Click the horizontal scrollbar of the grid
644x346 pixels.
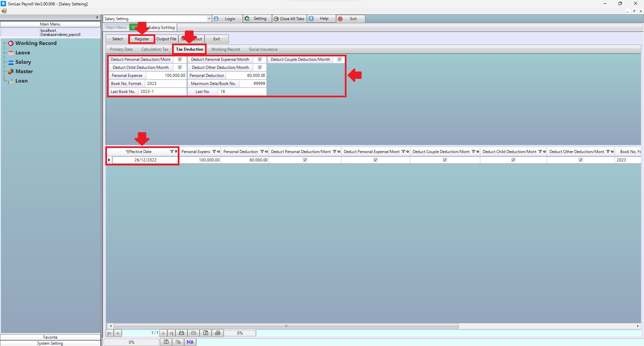(286, 326)
